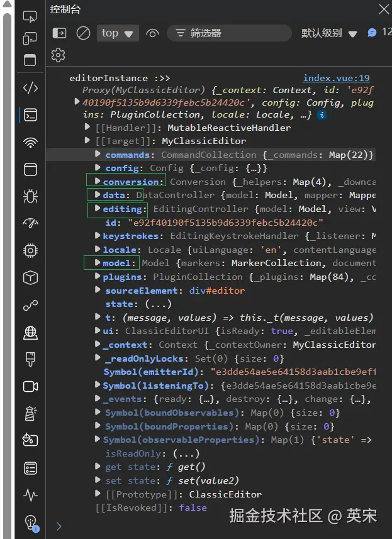This screenshot has height=539, width=392.
Task: Expand the editing property
Action: (x=98, y=208)
